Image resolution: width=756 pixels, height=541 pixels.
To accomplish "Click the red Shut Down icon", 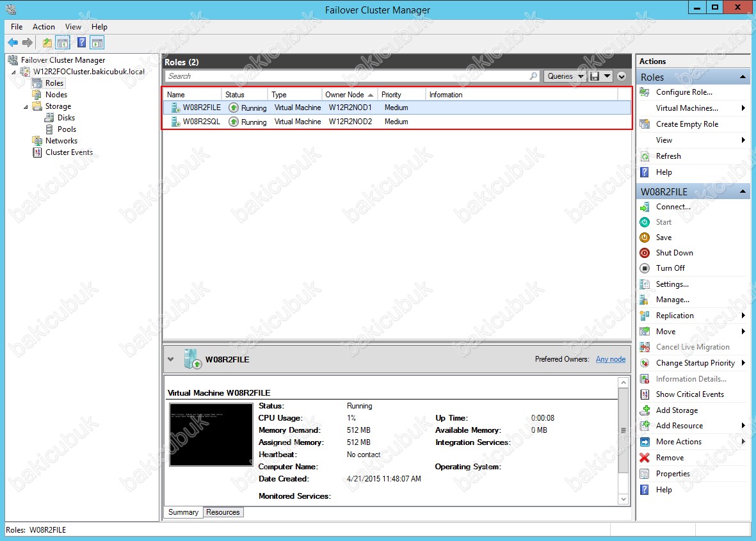I will coord(644,253).
